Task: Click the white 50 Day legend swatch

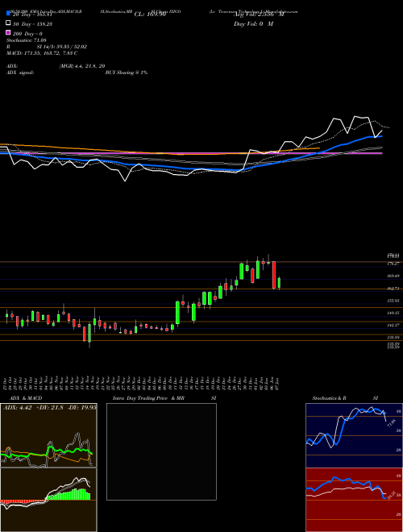Action: pos(8,23)
